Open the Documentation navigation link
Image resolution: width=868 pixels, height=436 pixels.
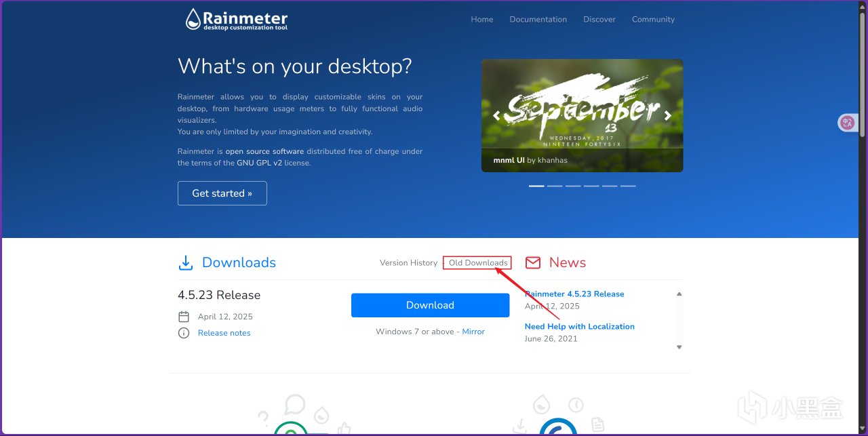(x=538, y=19)
